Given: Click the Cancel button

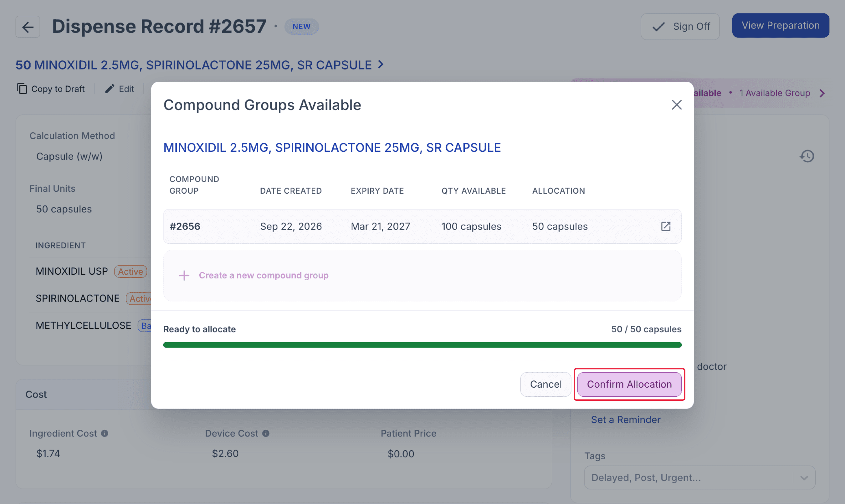Looking at the screenshot, I should coord(546,384).
